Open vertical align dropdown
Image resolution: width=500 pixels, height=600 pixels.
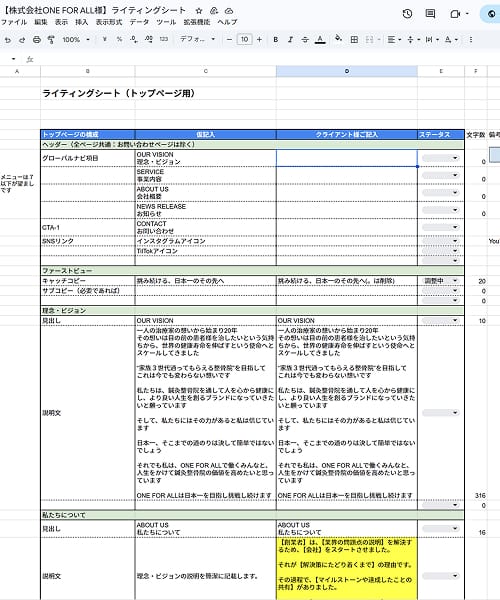tap(413, 39)
